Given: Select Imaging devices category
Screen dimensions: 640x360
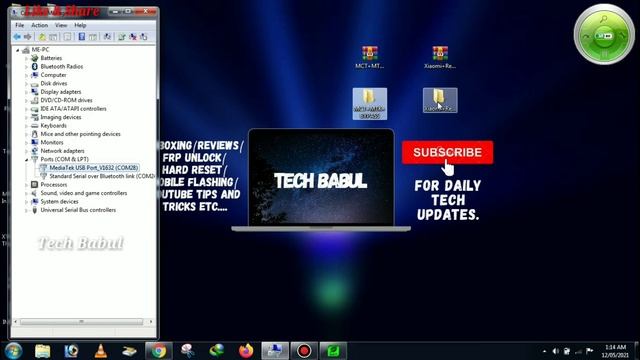Looking at the screenshot, I should (x=61, y=117).
